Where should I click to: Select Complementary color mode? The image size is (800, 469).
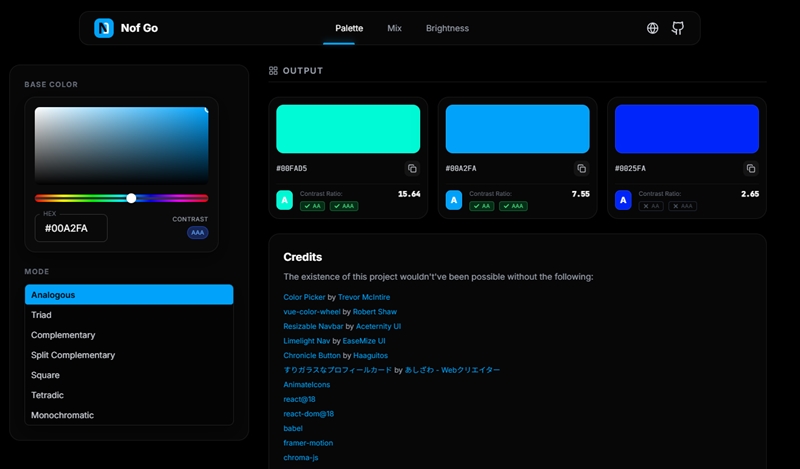point(63,335)
